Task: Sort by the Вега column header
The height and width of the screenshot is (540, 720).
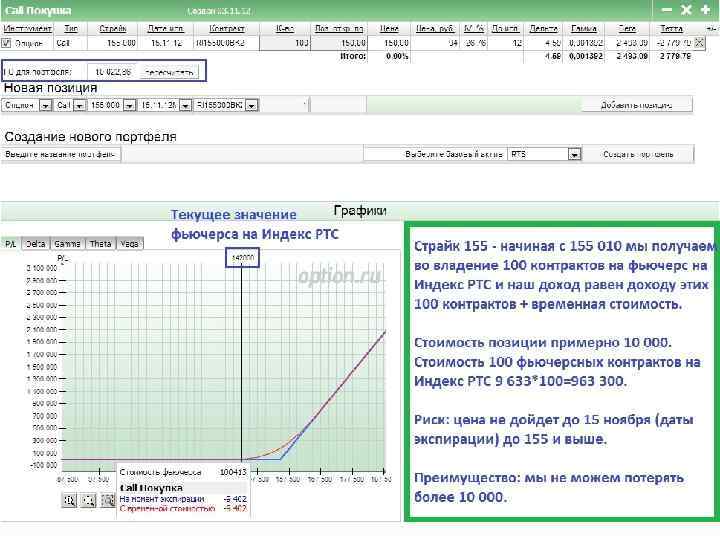Action: pyautogui.click(x=627, y=28)
